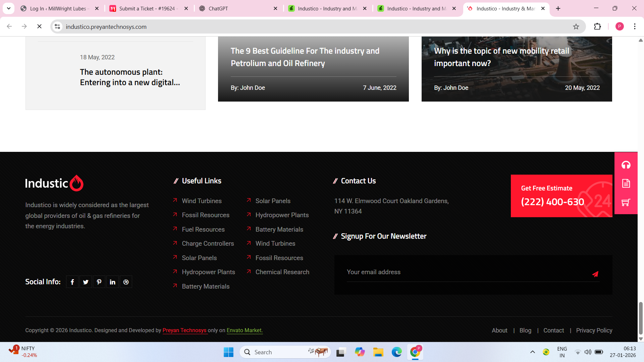Open the LinkedIn social icon
This screenshot has width=644, height=362.
coord(112,282)
